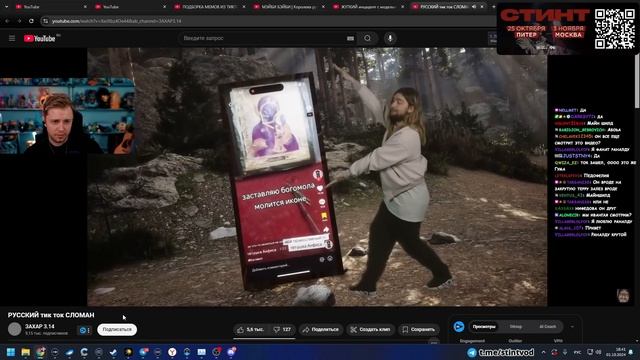The height and width of the screenshot is (360, 640).
Task: Save the video with Сохранить
Action: 418,329
